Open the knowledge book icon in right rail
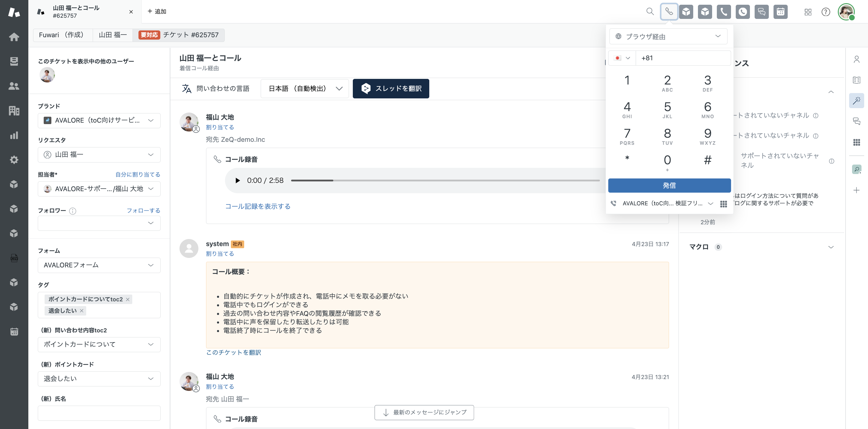The width and height of the screenshot is (868, 429). 856,80
